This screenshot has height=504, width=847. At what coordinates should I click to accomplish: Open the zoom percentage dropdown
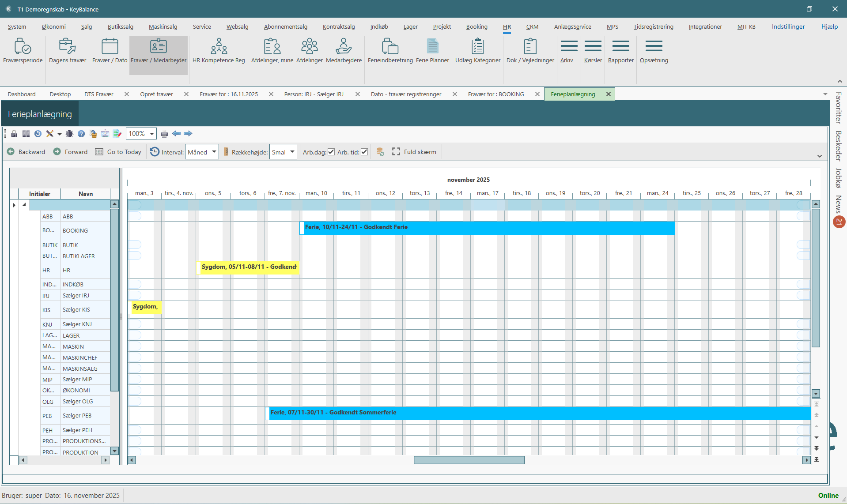point(151,133)
